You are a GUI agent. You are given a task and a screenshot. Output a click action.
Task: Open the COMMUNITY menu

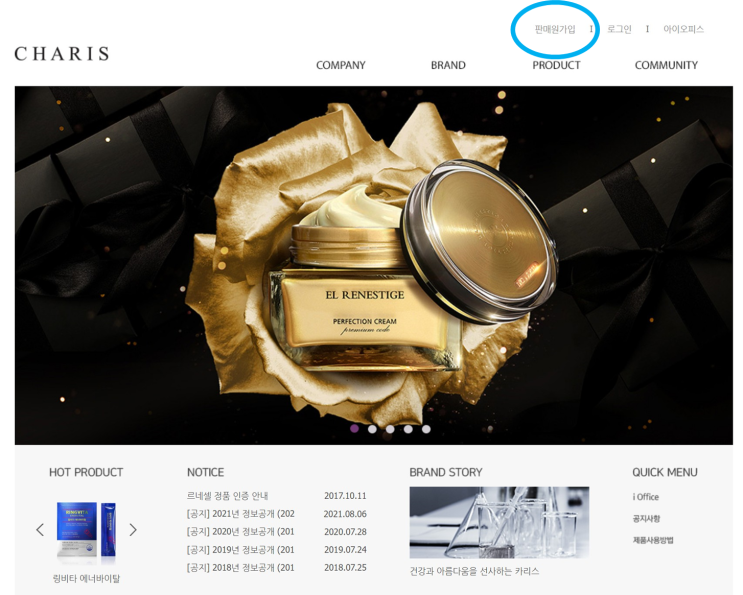pyautogui.click(x=666, y=65)
